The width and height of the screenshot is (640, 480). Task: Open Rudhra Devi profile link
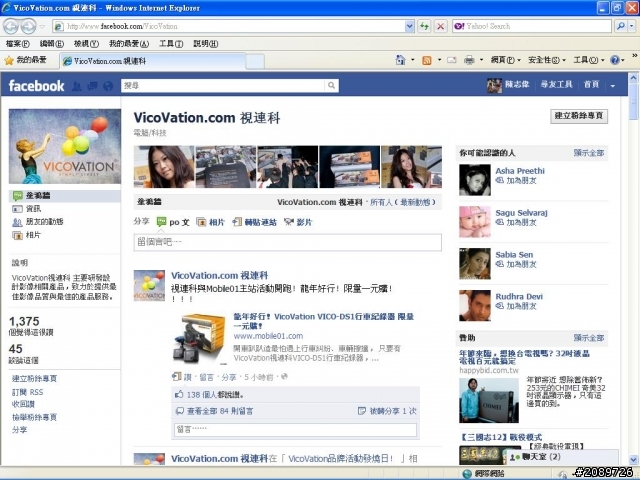pyautogui.click(x=519, y=296)
